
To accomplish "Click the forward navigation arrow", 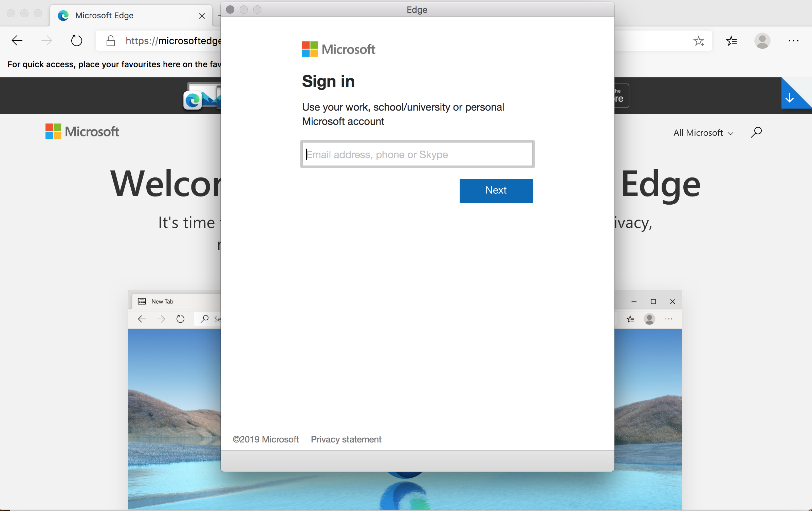I will click(46, 40).
